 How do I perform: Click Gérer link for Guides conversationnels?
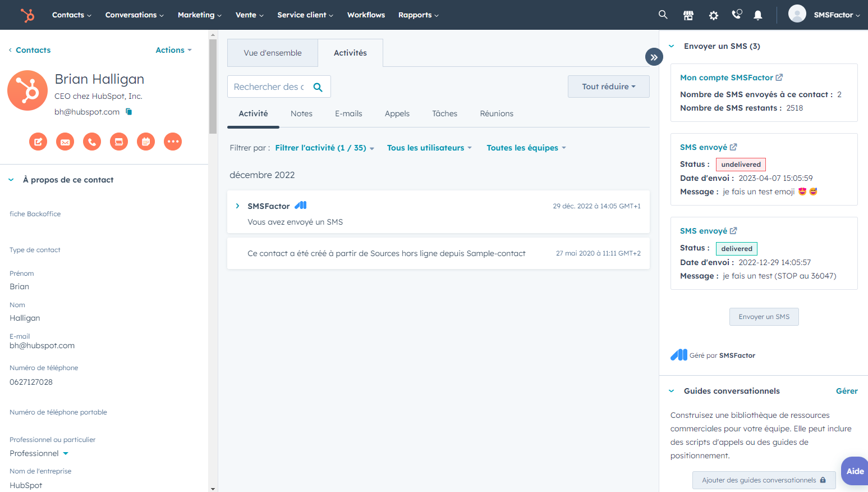coord(847,391)
